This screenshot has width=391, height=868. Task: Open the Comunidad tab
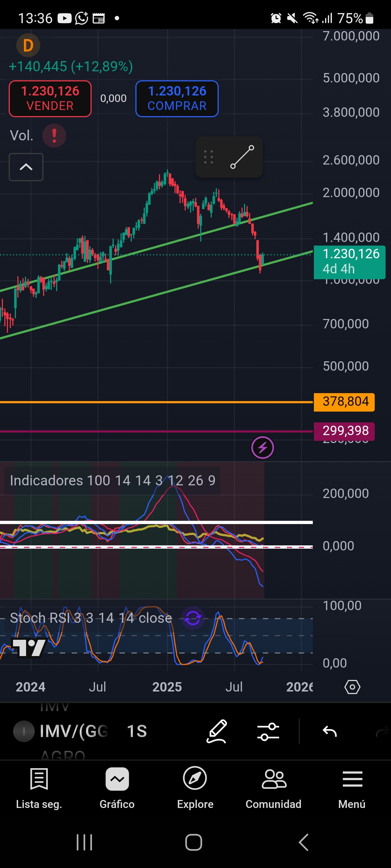click(x=274, y=788)
